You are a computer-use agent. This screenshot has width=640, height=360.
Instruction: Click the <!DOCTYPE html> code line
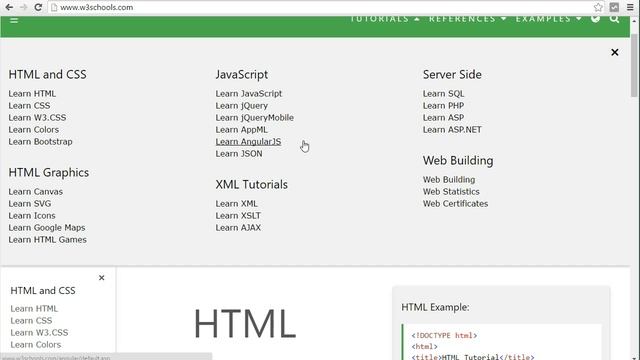pyautogui.click(x=444, y=336)
